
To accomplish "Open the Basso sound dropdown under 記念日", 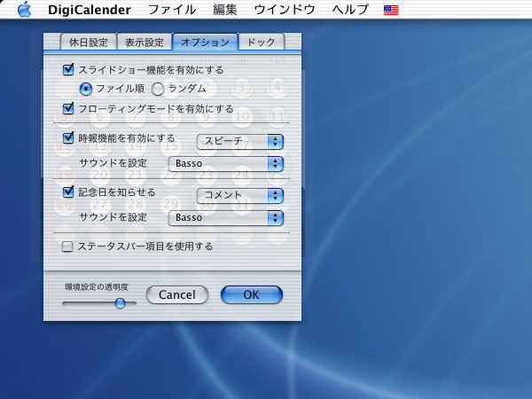I will [225, 217].
